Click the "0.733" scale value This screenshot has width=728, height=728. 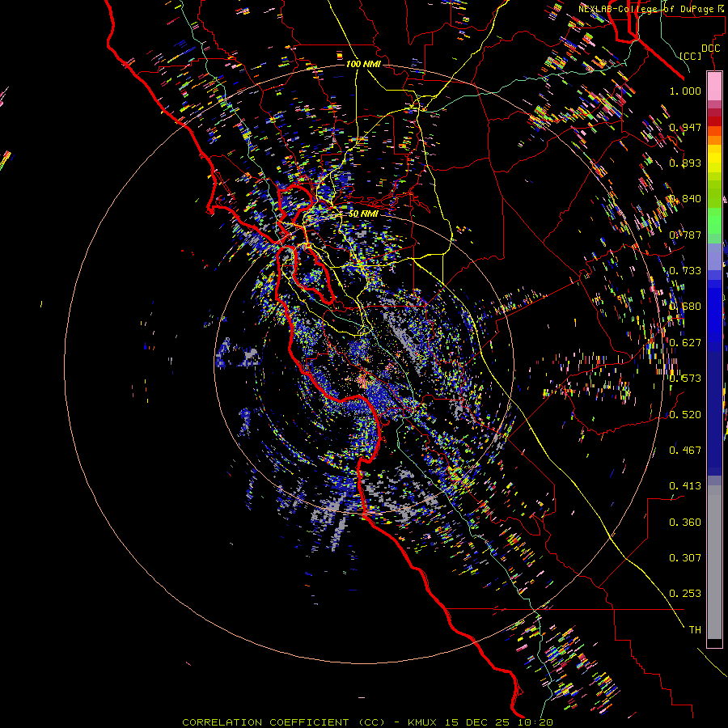[685, 270]
